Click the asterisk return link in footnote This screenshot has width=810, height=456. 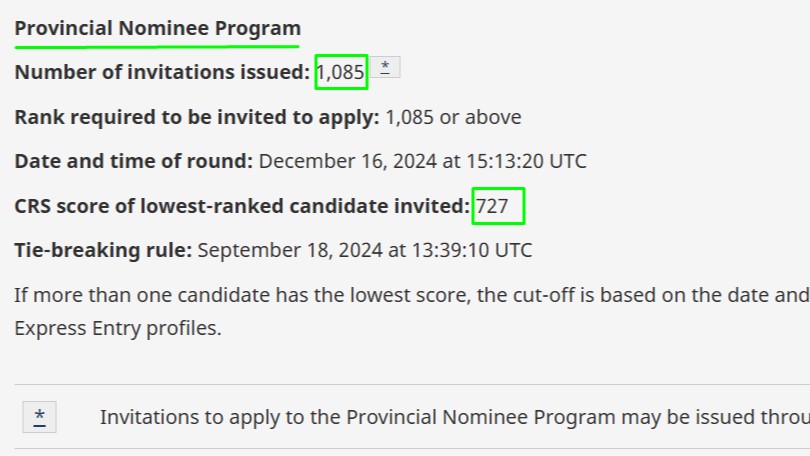[39, 417]
